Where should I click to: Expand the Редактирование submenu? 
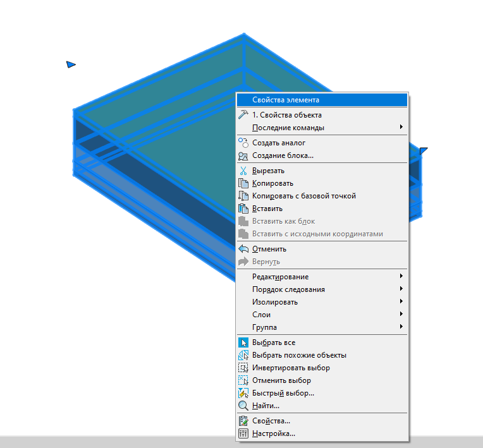pos(401,277)
